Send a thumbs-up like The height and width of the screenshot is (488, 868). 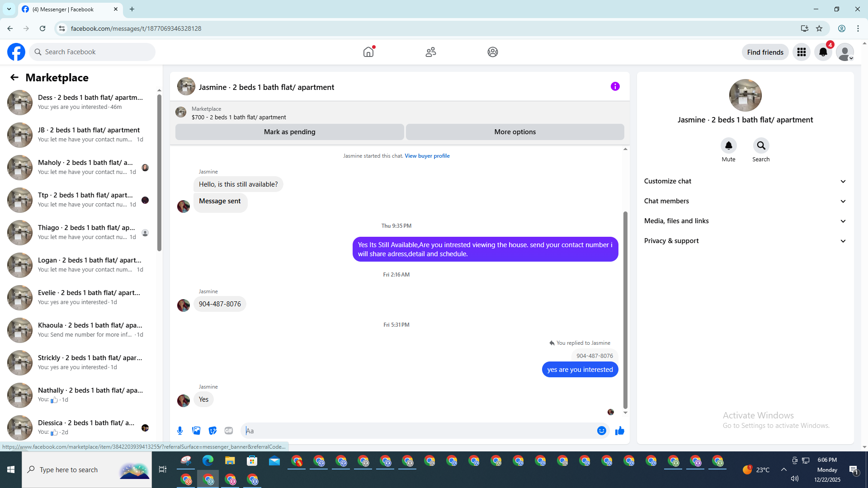(619, 431)
